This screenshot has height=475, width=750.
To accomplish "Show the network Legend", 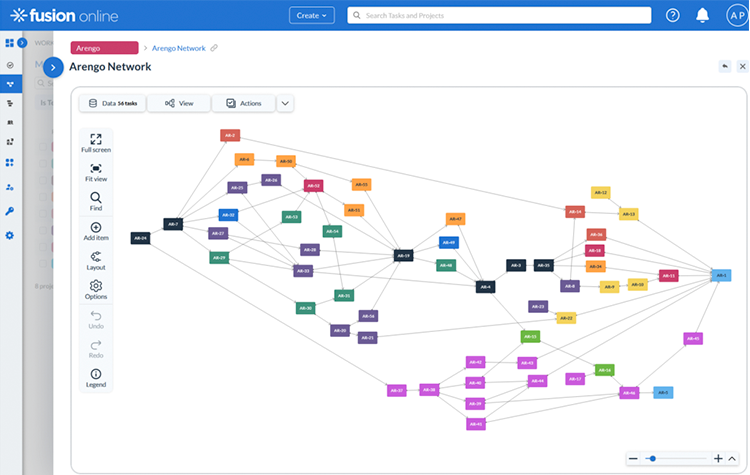I will click(x=96, y=378).
